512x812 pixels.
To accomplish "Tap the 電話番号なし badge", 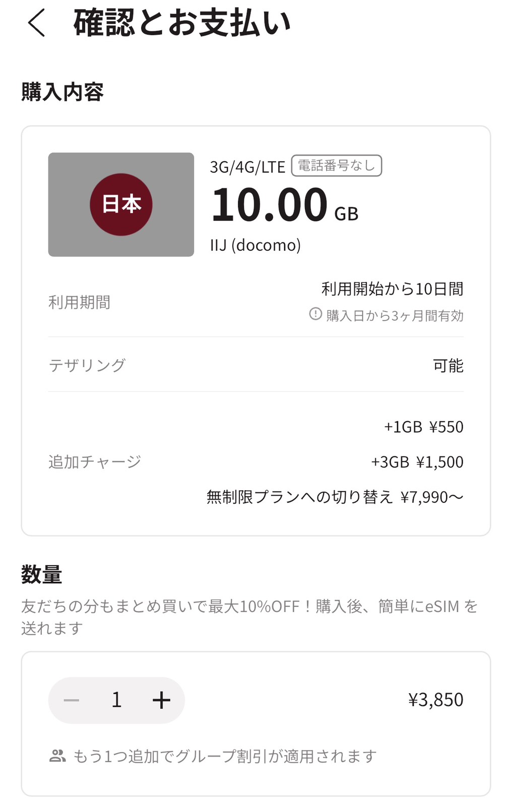I will coord(336,166).
